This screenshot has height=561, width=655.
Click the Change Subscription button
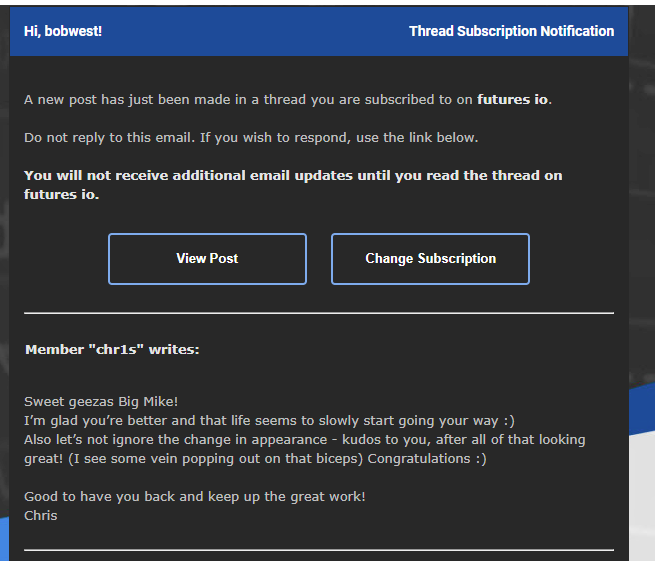[430, 259]
